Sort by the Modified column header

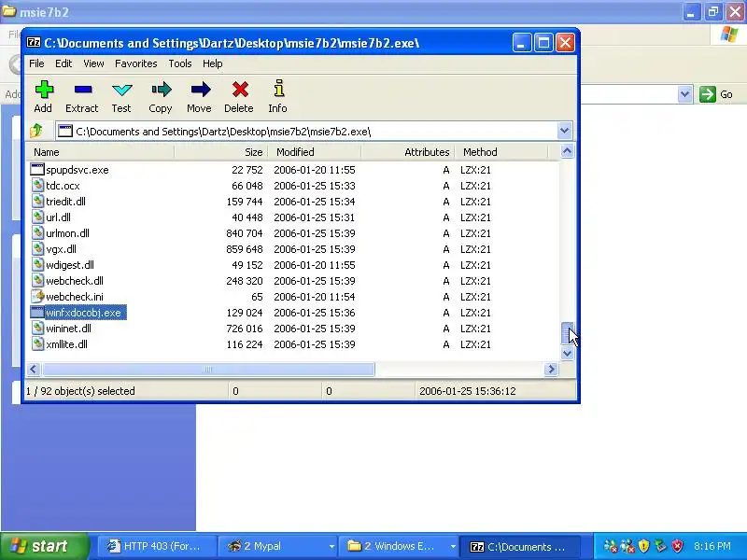[x=314, y=152]
